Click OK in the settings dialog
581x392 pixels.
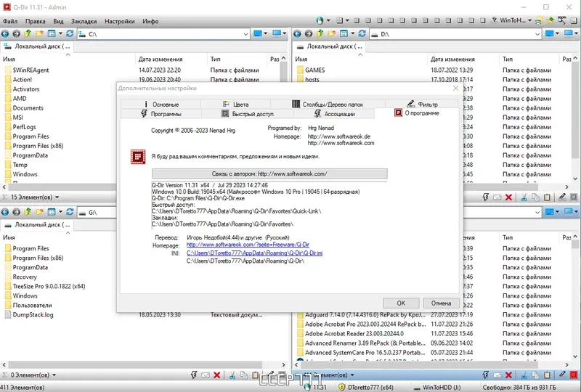click(401, 303)
